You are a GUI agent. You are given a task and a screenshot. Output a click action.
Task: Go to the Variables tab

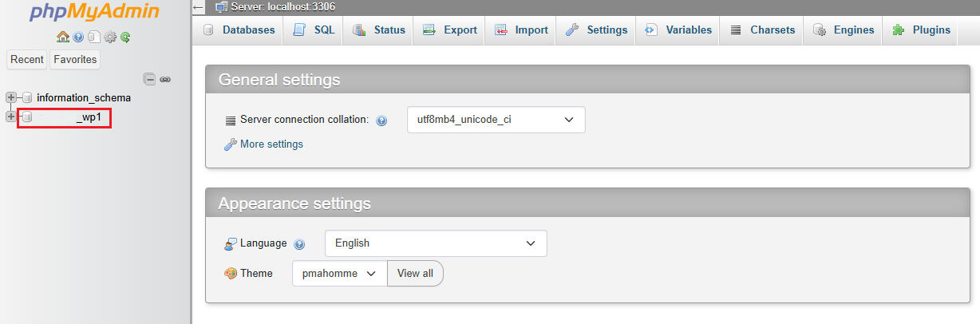pos(678,30)
